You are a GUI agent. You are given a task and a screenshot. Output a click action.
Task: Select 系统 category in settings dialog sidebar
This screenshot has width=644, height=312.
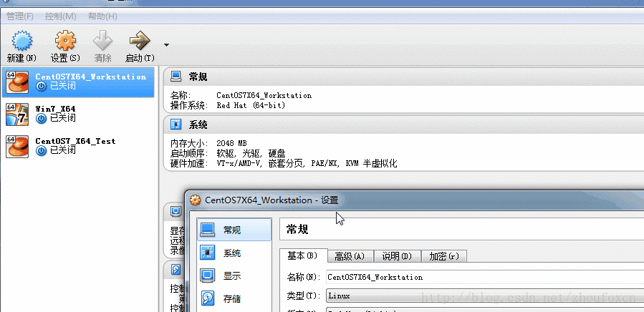[x=234, y=253]
